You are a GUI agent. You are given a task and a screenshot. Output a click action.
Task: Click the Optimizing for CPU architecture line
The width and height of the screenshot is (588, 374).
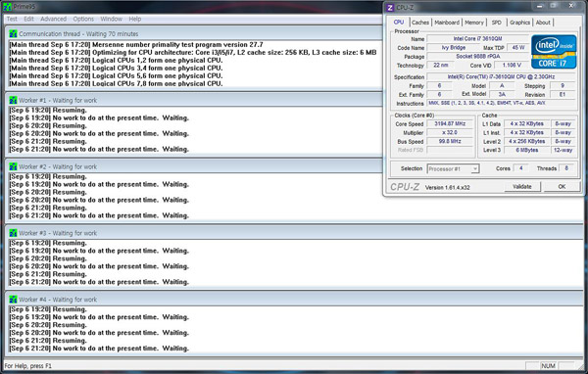click(x=193, y=53)
